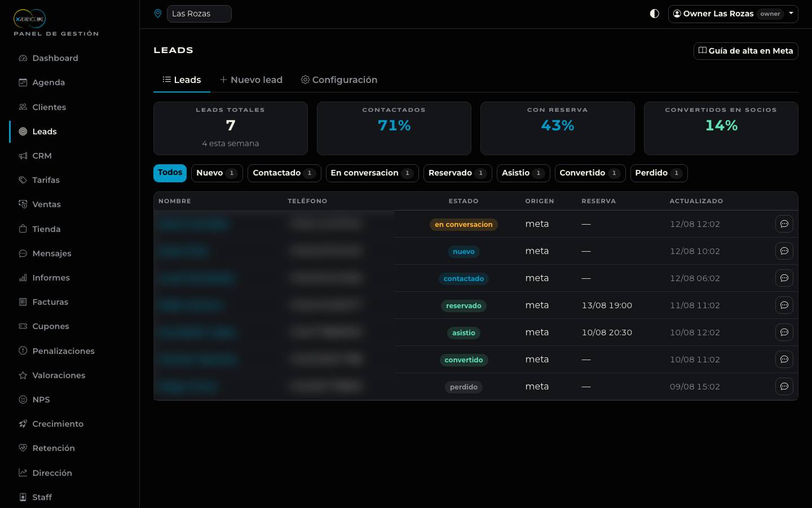Filter leads by Todos

coord(170,173)
